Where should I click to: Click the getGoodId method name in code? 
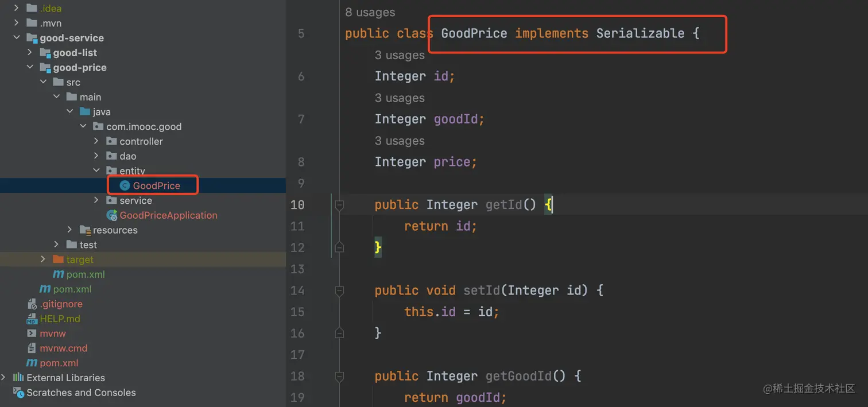[x=518, y=376]
